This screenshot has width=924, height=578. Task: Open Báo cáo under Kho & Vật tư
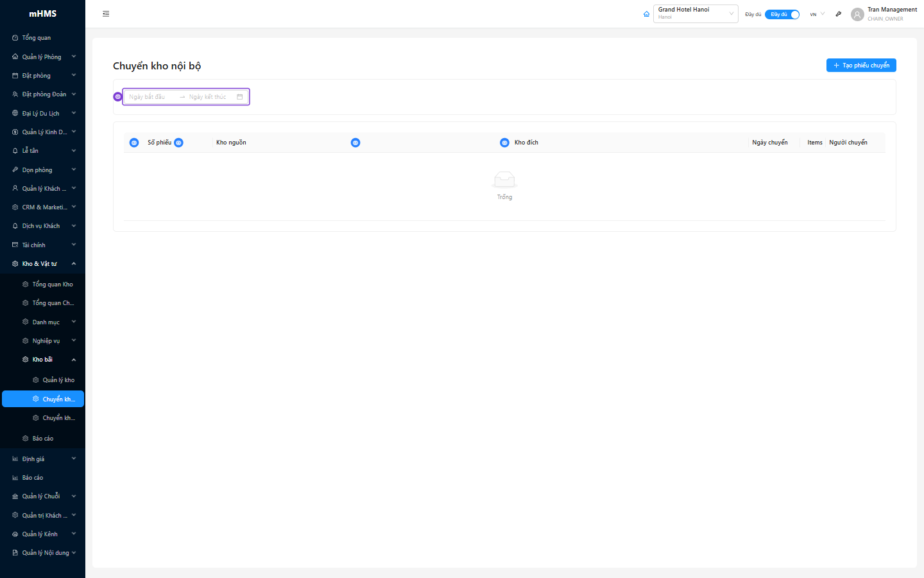[42, 439]
